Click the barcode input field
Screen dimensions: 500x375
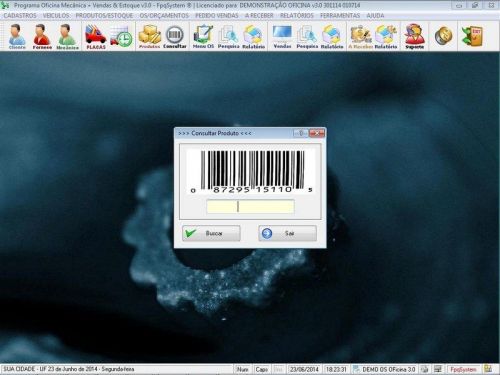click(x=250, y=207)
